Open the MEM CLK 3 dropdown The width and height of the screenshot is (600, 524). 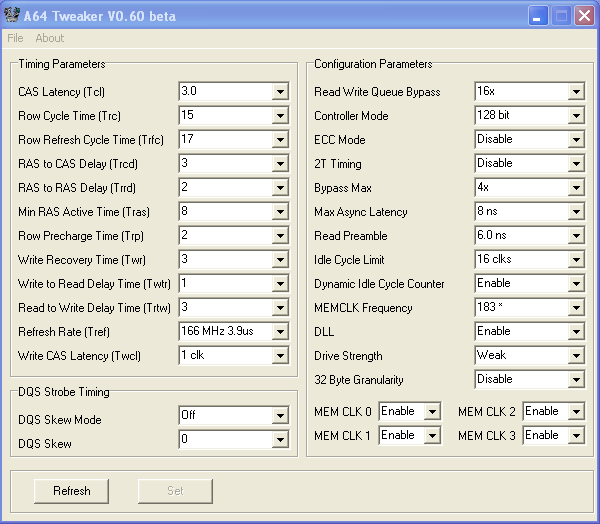575,436
